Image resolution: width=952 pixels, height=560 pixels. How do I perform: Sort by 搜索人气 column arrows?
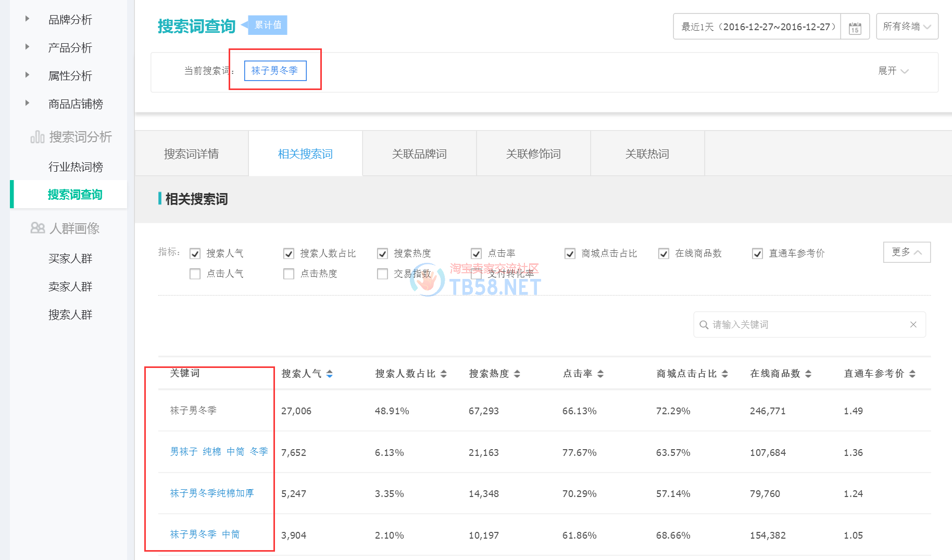(329, 374)
